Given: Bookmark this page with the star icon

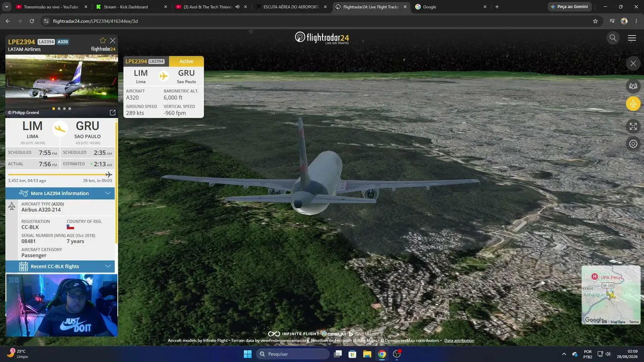Looking at the screenshot, I should point(595,21).
